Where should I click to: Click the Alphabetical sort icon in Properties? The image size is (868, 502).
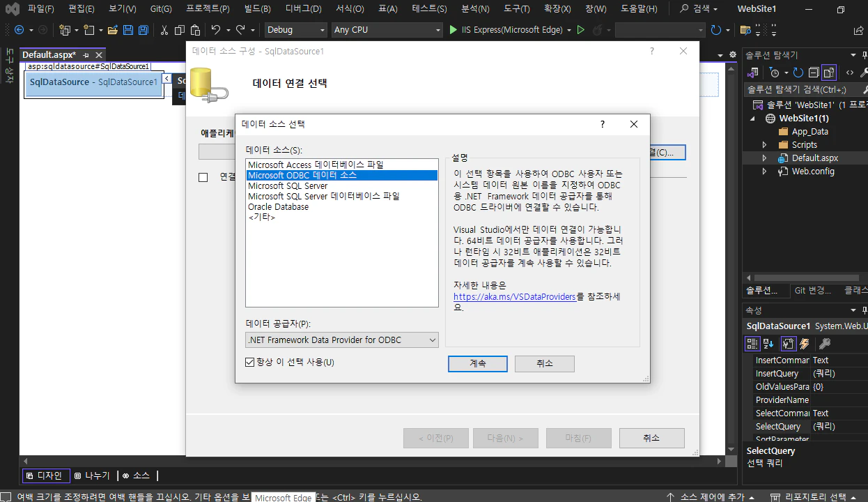(x=768, y=343)
